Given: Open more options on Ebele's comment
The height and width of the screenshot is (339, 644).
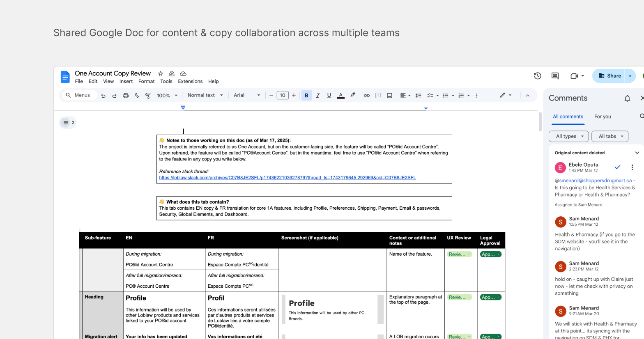Looking at the screenshot, I should [632, 167].
